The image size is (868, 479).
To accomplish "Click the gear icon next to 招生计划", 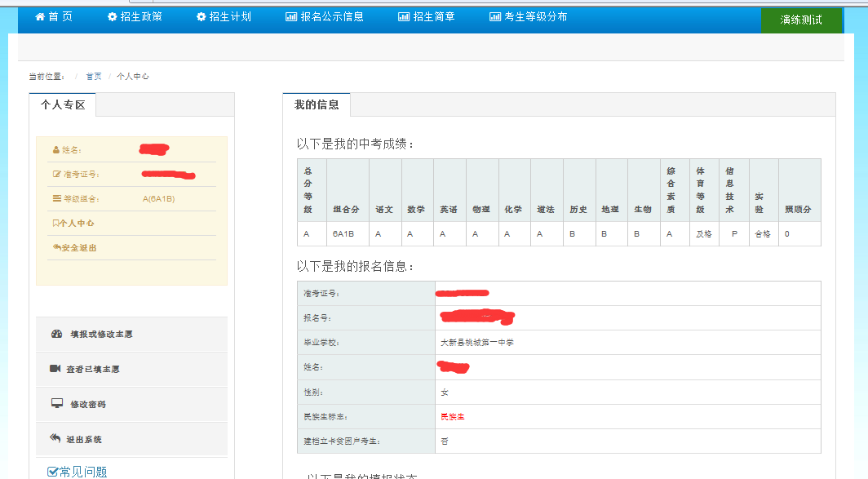I will 201,17.
